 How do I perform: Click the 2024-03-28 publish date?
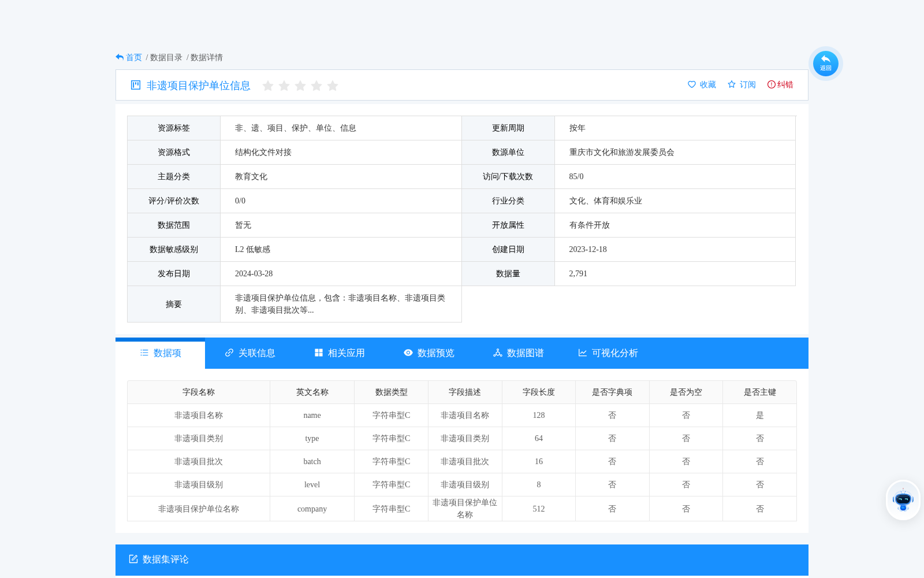pyautogui.click(x=254, y=273)
